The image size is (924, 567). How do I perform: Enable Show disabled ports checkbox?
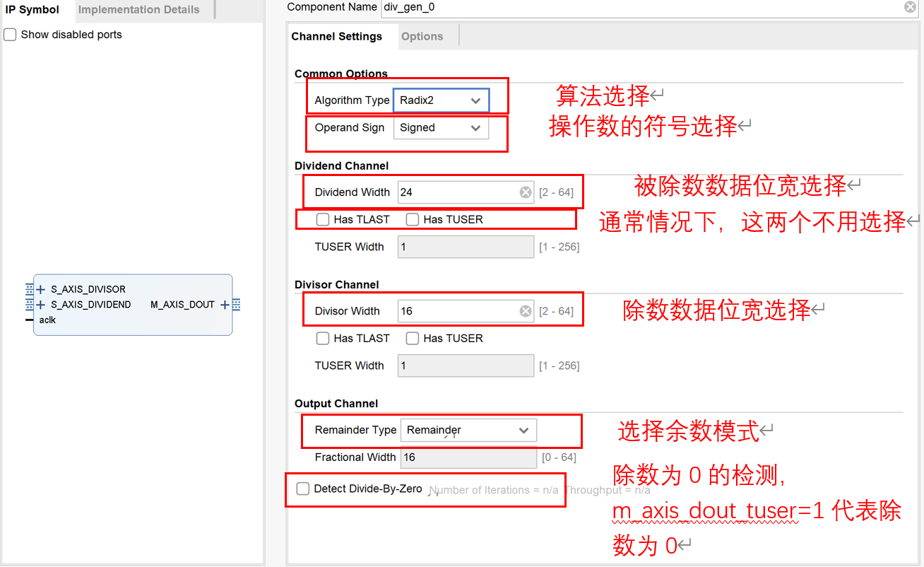coord(10,35)
